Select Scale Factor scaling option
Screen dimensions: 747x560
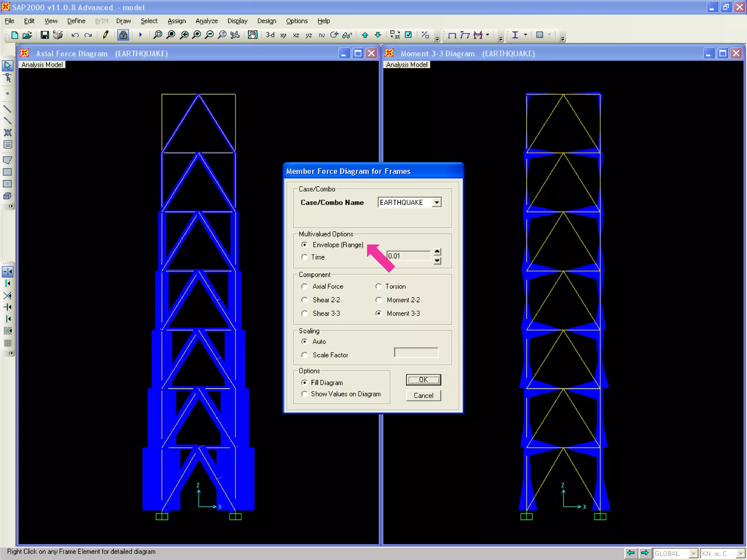pos(305,355)
